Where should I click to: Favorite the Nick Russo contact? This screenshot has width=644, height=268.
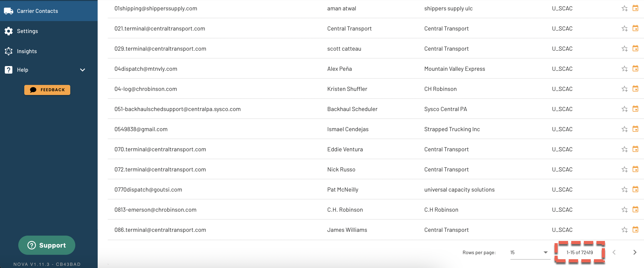tap(624, 170)
